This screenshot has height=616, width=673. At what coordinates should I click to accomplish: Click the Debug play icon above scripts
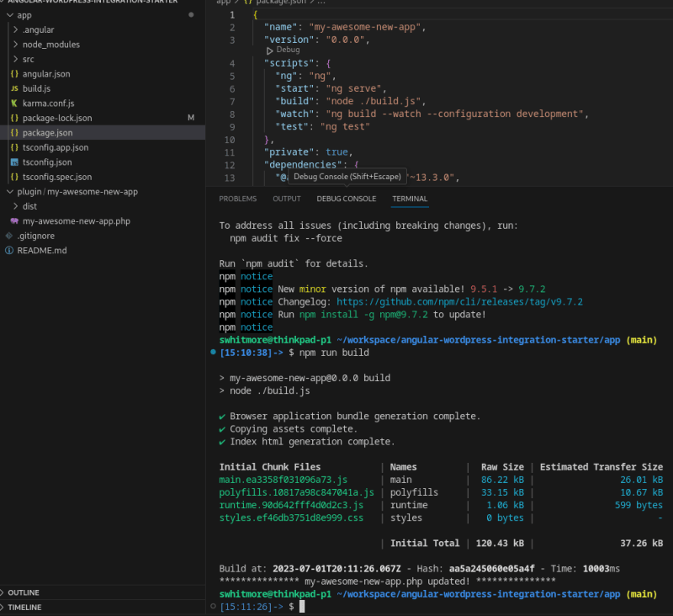[269, 50]
